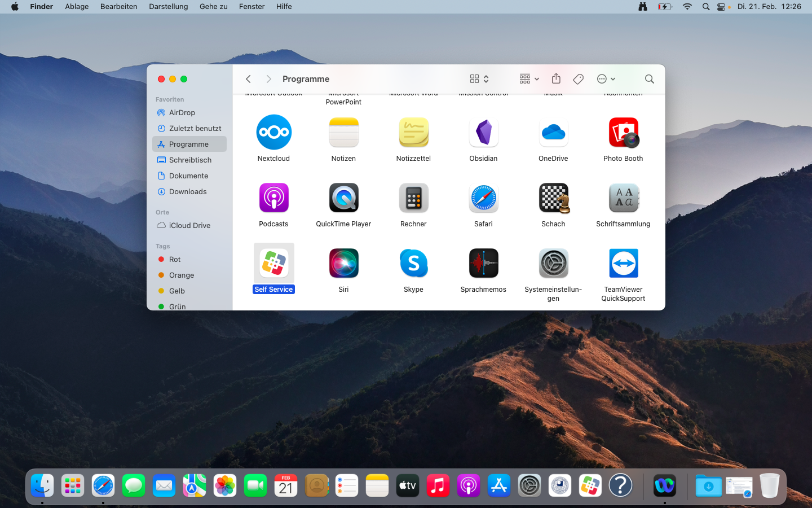Image resolution: width=812 pixels, height=508 pixels.
Task: Open Spotlight search in menu bar
Action: click(x=705, y=7)
